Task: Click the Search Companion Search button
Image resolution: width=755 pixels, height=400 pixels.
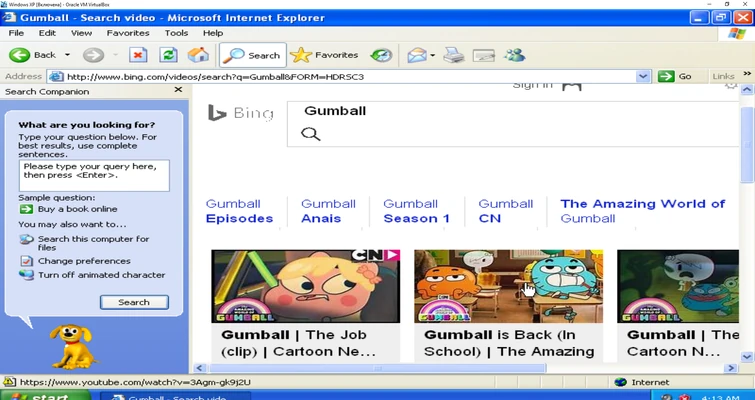Action: (x=134, y=302)
